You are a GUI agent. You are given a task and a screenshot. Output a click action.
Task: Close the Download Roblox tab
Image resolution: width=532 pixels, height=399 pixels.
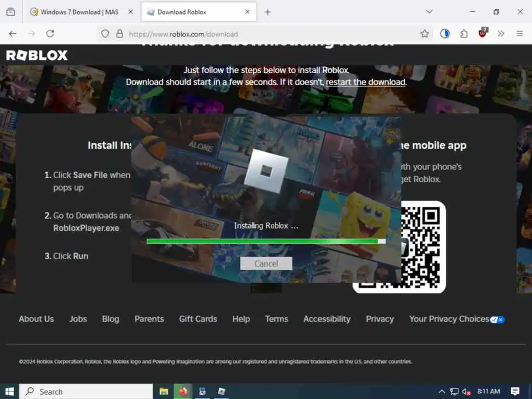tap(247, 12)
